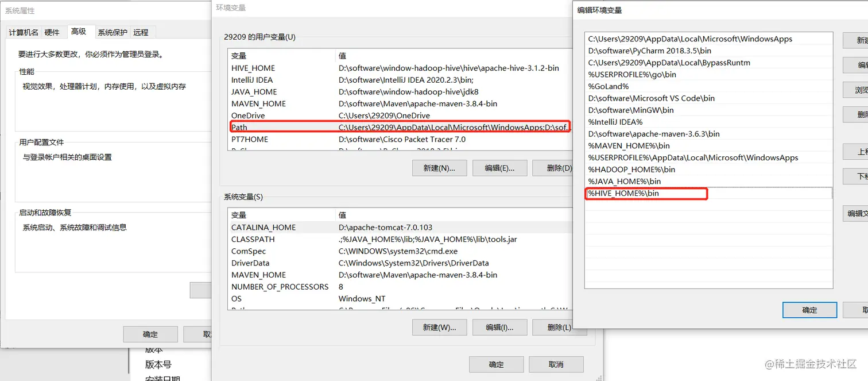This screenshot has height=381, width=868.
Task: Select the IntelliJ IDEA user variable row
Action: pyautogui.click(x=400, y=80)
